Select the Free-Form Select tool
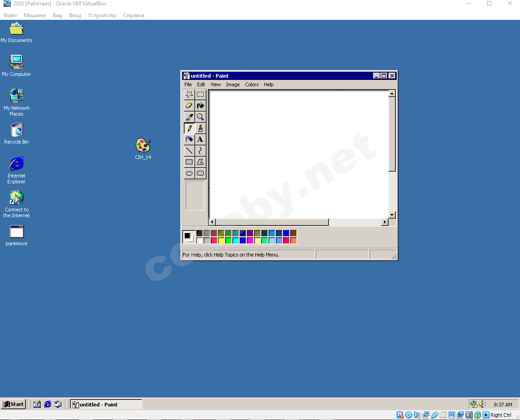Image resolution: width=520 pixels, height=420 pixels. click(x=189, y=94)
